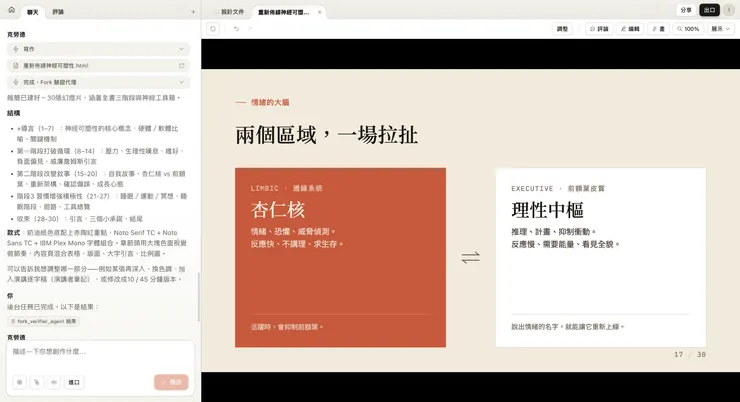Click the 兩個區域，一場拉扯 slide heading
The width and height of the screenshot is (740, 402).
point(326,135)
